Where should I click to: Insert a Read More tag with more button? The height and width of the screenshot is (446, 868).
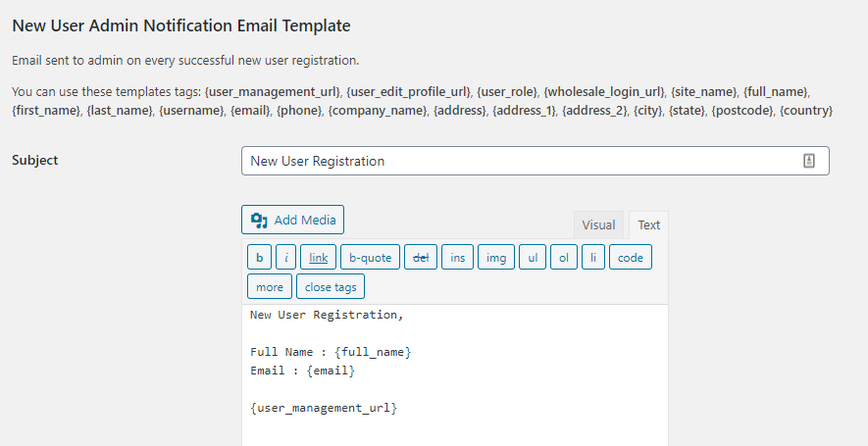click(x=269, y=287)
